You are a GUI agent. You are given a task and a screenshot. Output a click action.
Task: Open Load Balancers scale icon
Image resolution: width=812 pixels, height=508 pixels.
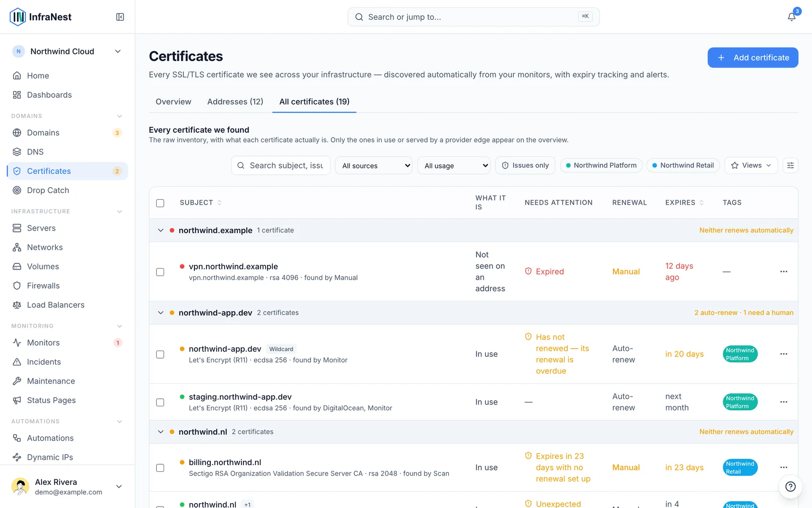17,305
